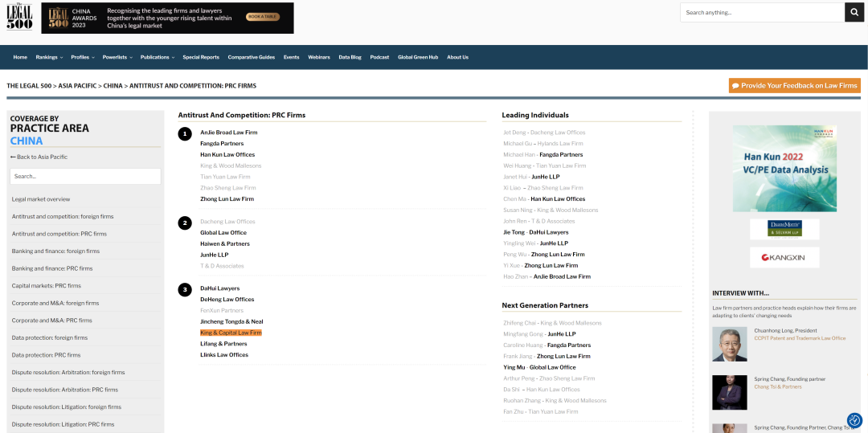Select Corporate and M&A: foreign firms

tap(55, 303)
